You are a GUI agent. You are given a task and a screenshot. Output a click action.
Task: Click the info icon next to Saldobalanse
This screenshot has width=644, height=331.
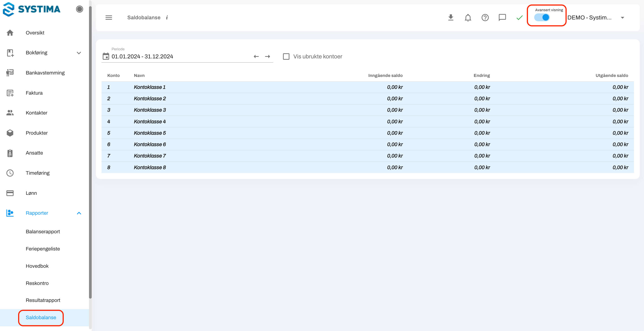pos(167,17)
